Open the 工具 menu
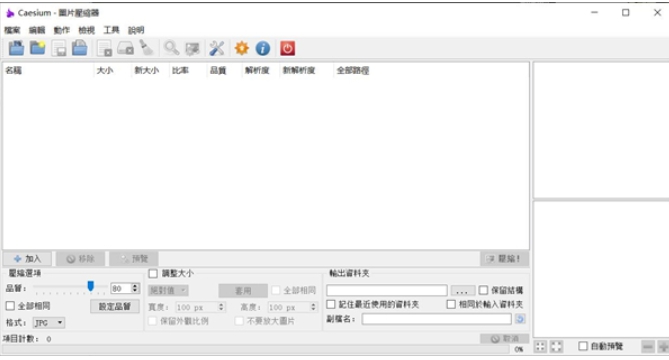Screen dimensions: 669x360 [111, 30]
